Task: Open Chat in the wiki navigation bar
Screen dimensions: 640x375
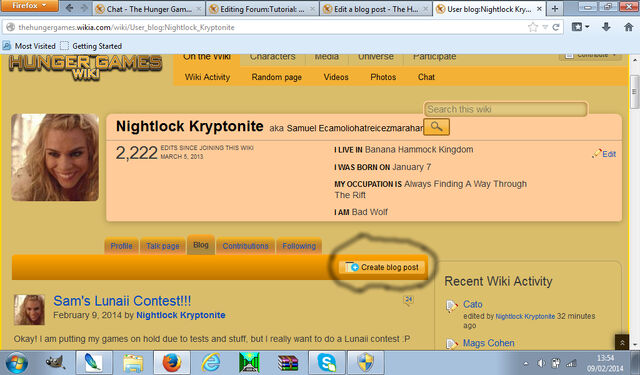Action: [x=426, y=77]
